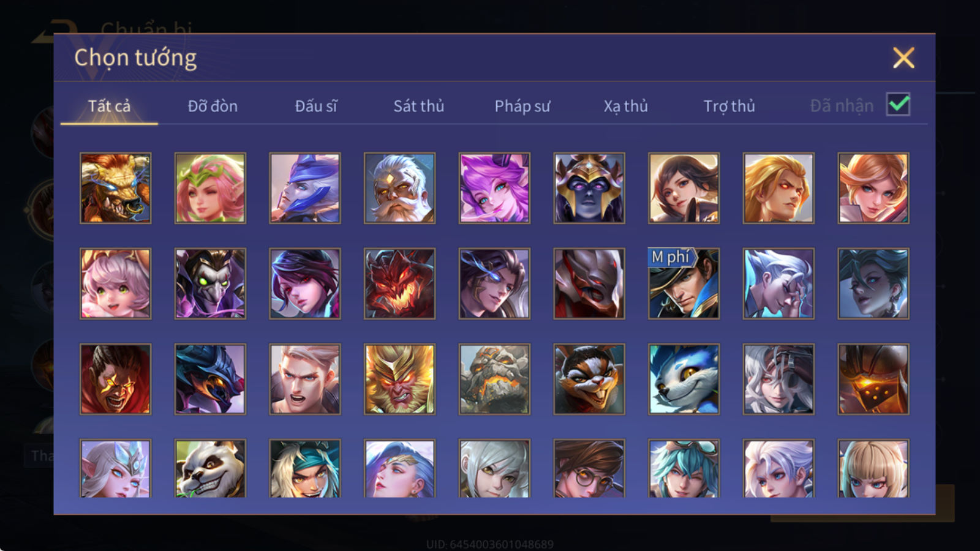980x551 pixels.
Task: Select the panda hero portrait
Action: [210, 468]
